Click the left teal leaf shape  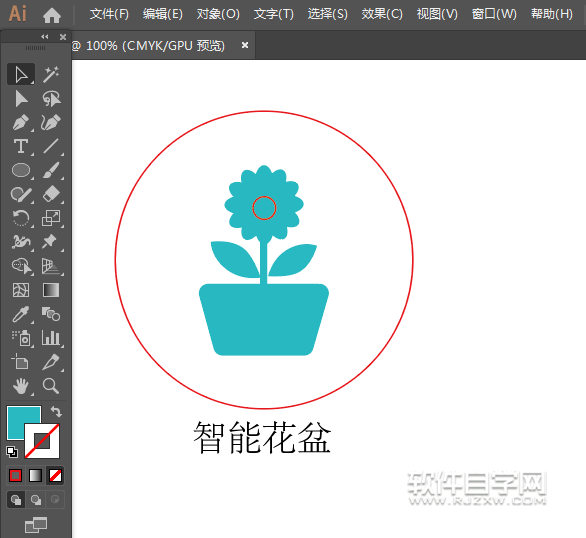click(x=235, y=259)
